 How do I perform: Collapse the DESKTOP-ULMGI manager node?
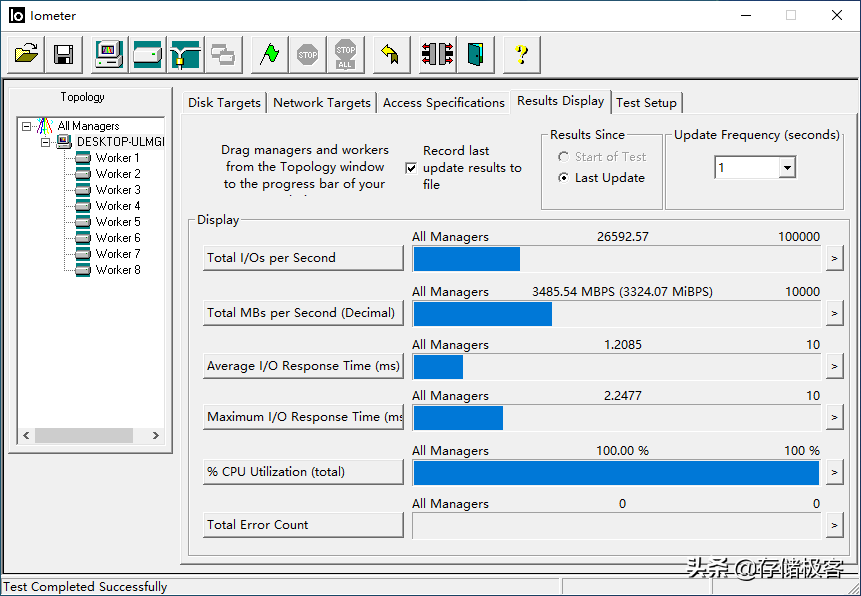(45, 142)
